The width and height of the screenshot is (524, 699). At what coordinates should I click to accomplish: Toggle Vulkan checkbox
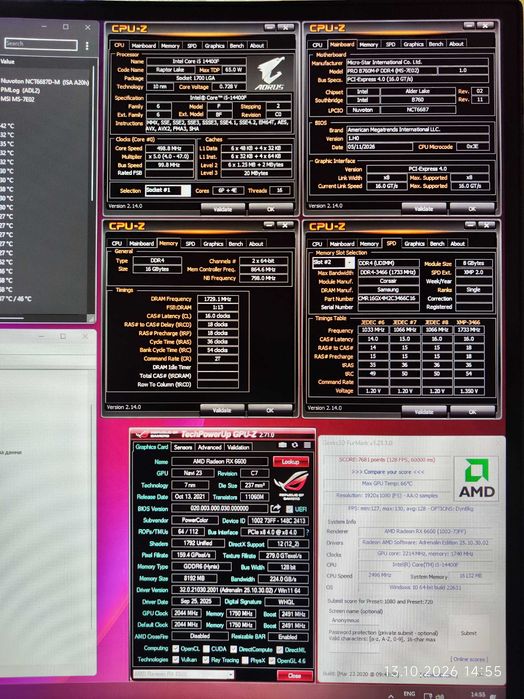tap(176, 660)
